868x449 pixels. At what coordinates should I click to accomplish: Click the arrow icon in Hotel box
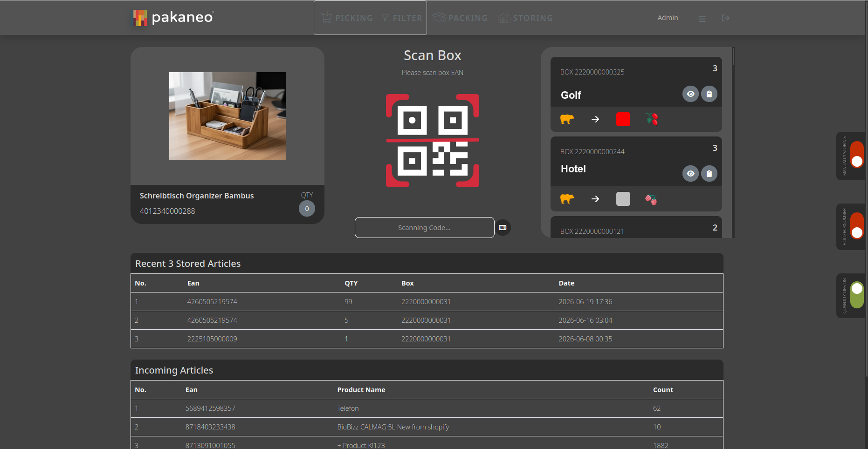coord(595,199)
